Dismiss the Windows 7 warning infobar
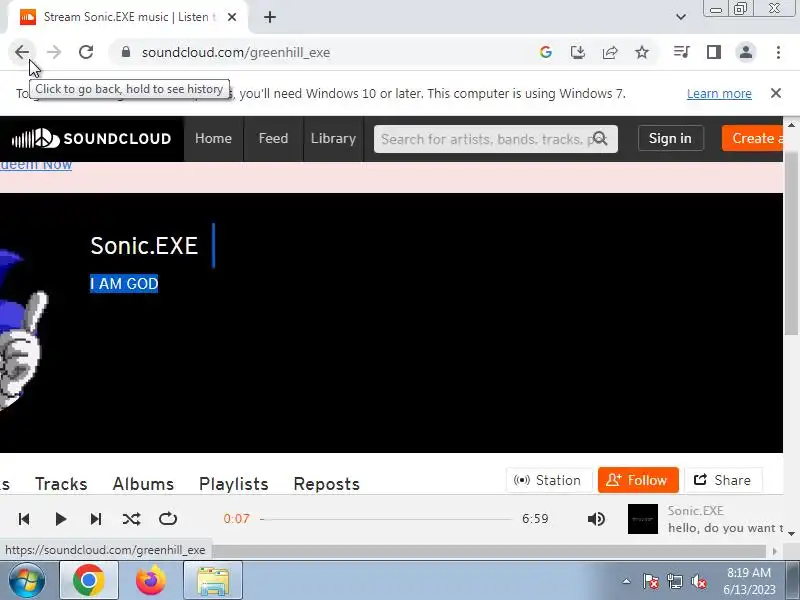The height and width of the screenshot is (600, 800). coord(776,93)
